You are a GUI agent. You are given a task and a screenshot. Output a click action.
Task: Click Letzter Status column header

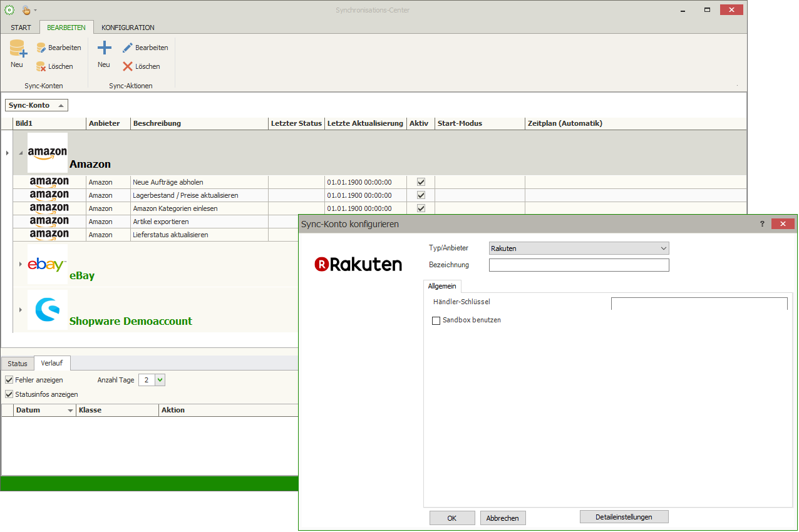tap(296, 123)
